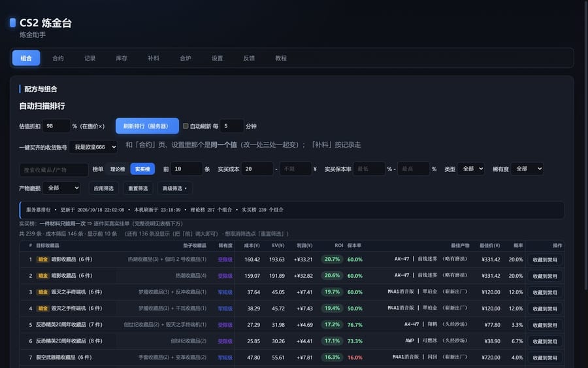The height and width of the screenshot is (368, 588).
Task: Click the 实买成本 minimum input field
Action: pyautogui.click(x=257, y=169)
